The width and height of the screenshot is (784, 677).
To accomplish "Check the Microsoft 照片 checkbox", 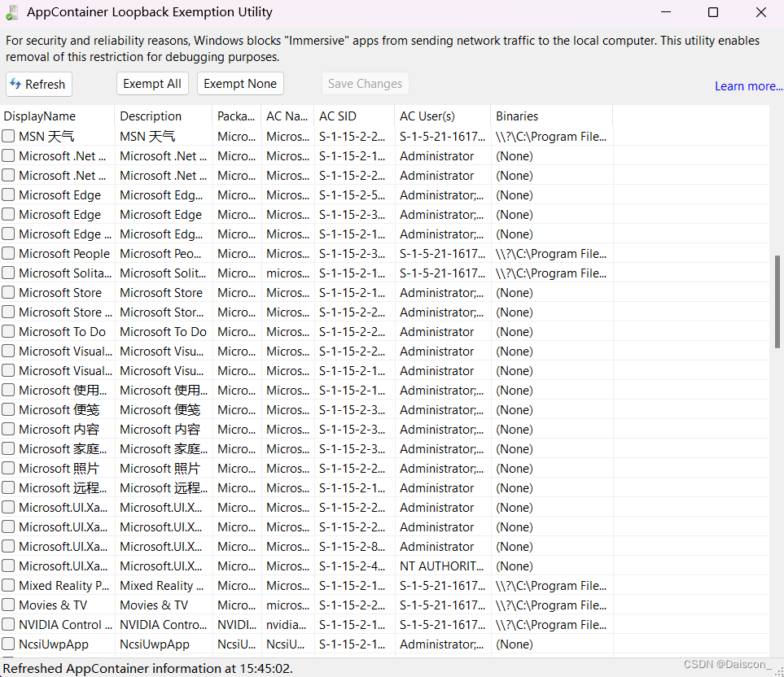I will point(8,468).
